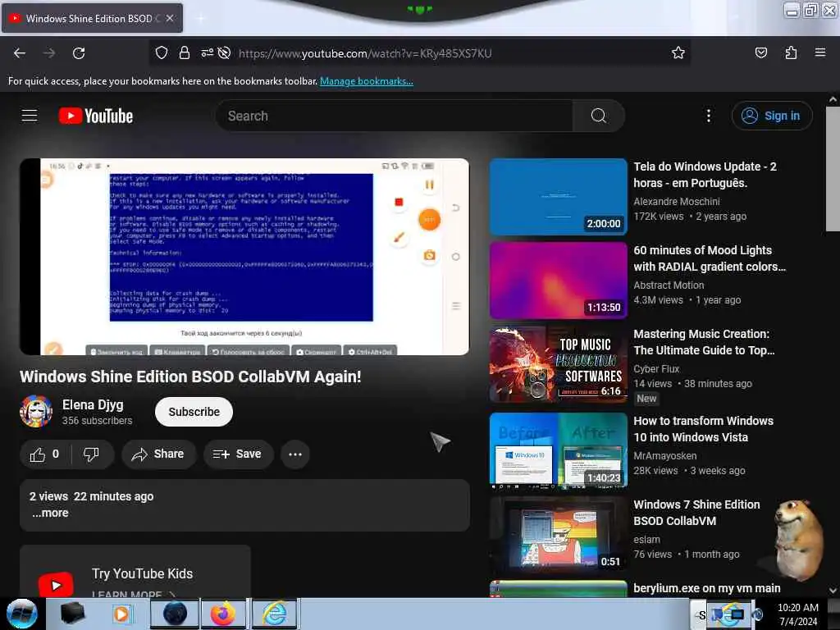Click Abstract Motion channel name
840x630 pixels.
point(669,285)
